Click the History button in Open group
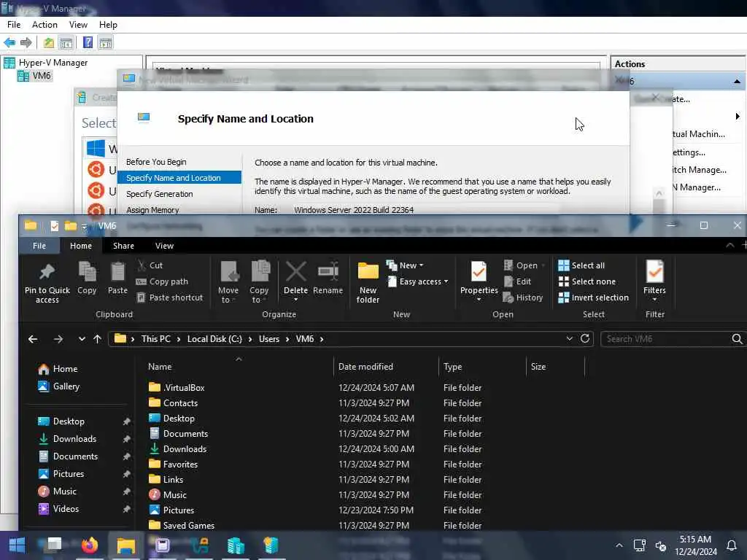This screenshot has height=560, width=747. (523, 297)
